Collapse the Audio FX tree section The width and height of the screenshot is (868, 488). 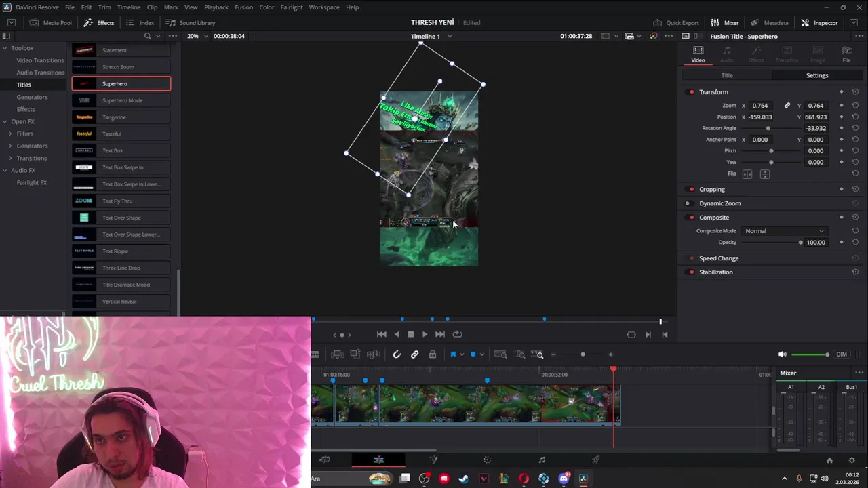[5, 170]
